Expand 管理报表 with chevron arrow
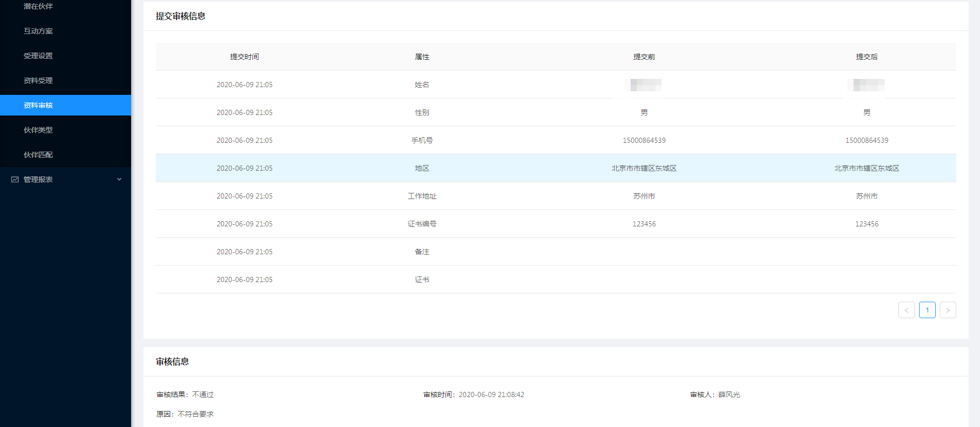Screen dimensions: 980x427 [x=119, y=179]
